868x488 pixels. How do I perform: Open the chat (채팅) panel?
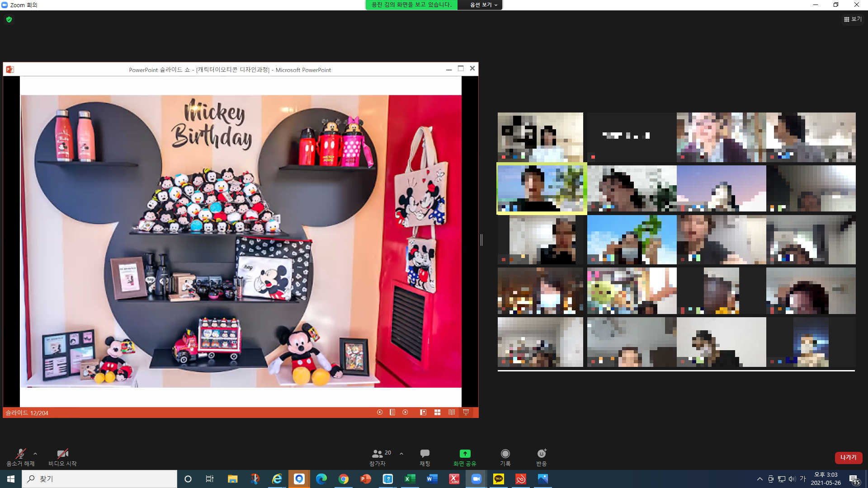coord(425,457)
